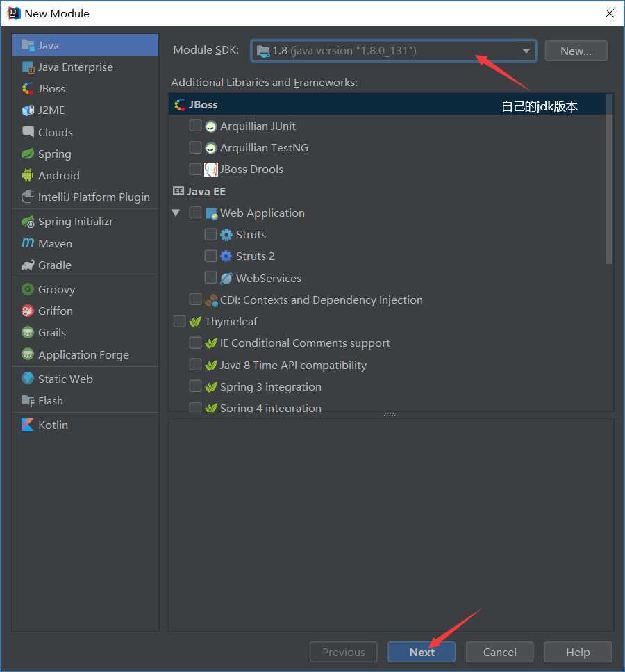Click the Clouds speech-bubble icon
The width and height of the screenshot is (625, 672).
click(x=28, y=131)
